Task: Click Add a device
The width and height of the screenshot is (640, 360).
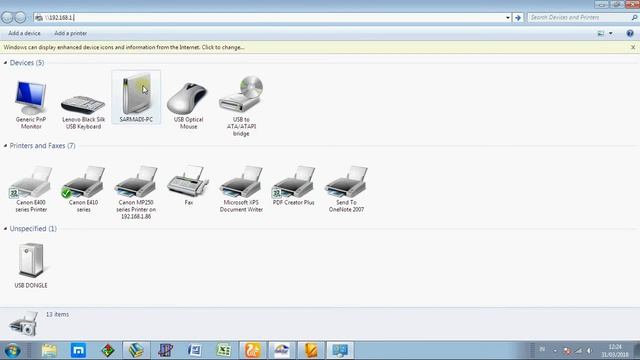Action: click(24, 33)
